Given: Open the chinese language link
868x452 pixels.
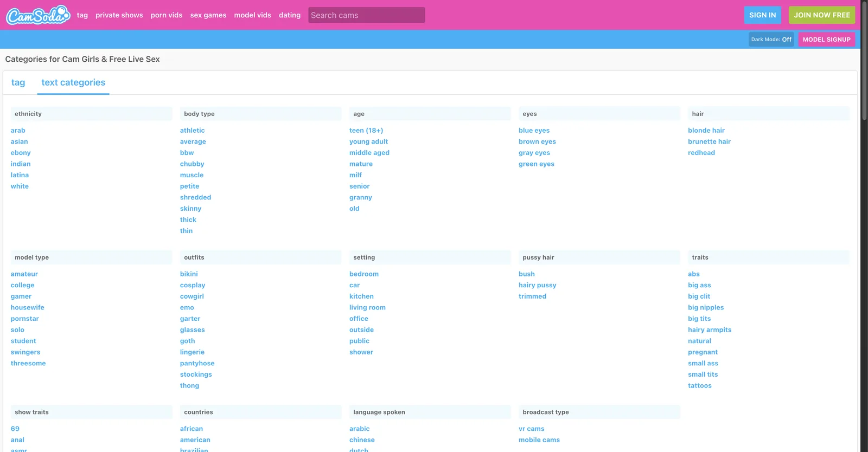Looking at the screenshot, I should (x=362, y=440).
